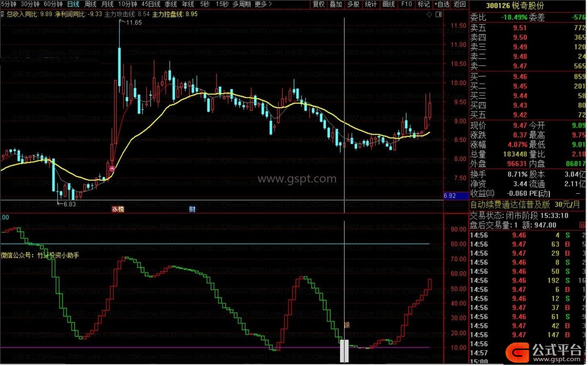588x366 pixels.
Task: Toggle +自选 to add to watchlist
Action: click(442, 4)
